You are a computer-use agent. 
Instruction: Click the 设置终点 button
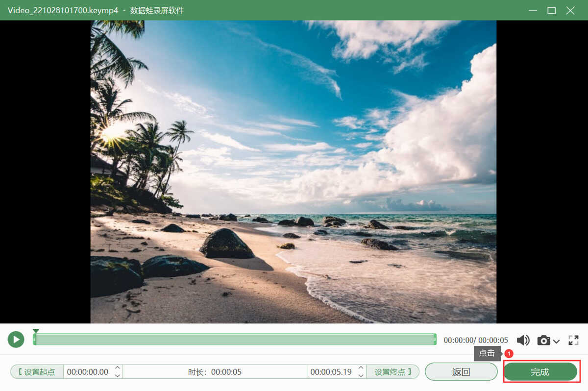pyautogui.click(x=393, y=372)
